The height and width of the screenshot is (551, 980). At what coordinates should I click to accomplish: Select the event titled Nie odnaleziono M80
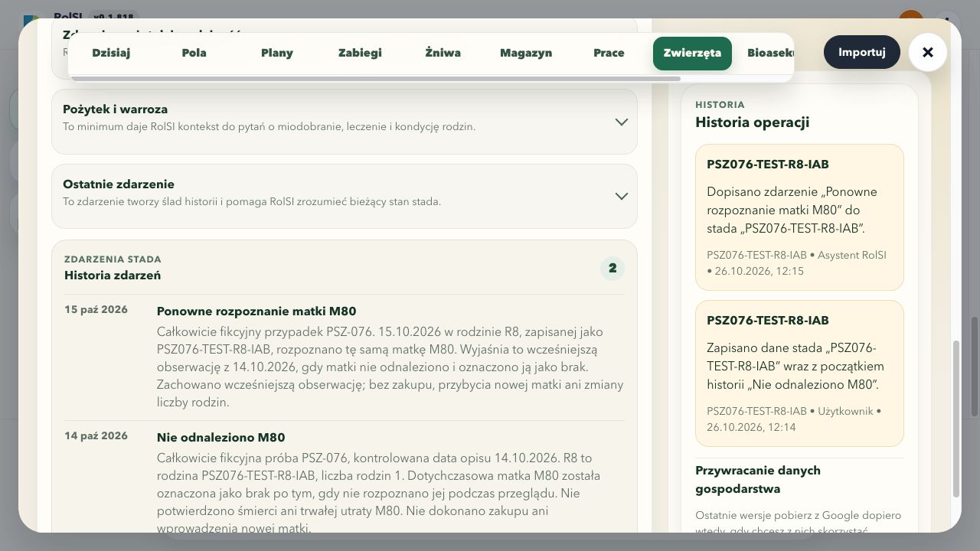pyautogui.click(x=220, y=438)
